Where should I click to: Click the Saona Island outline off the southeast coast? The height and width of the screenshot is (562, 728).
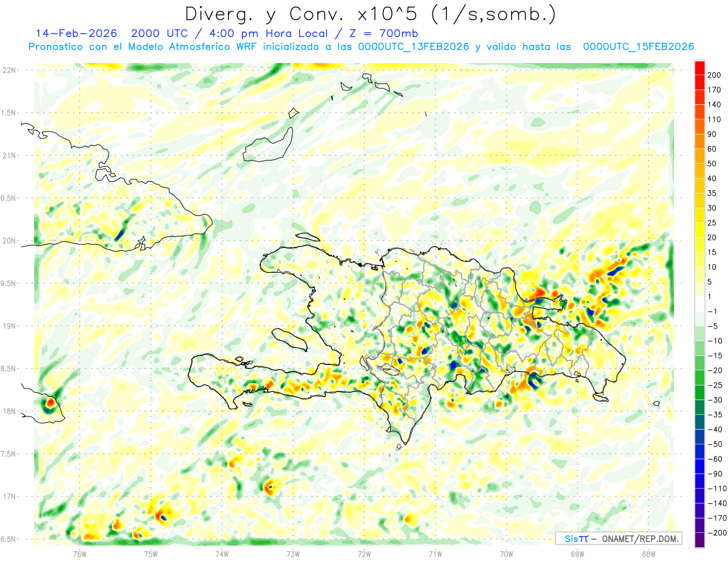pyautogui.click(x=601, y=397)
